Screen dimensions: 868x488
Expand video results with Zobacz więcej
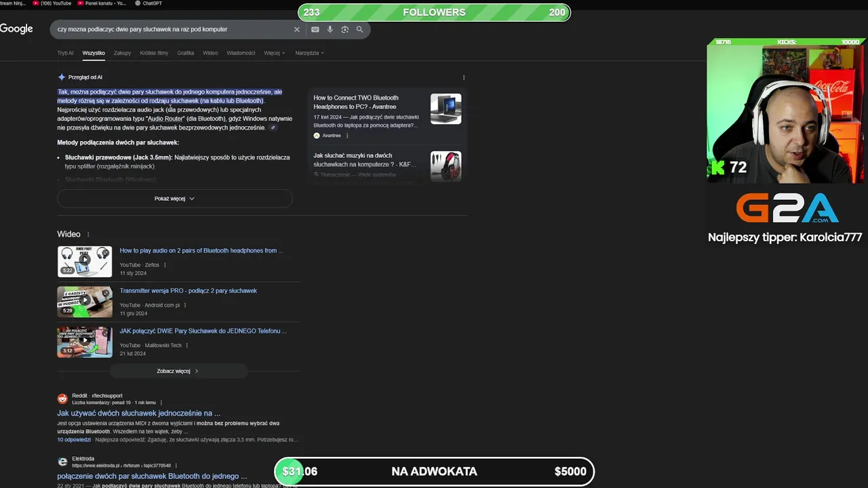[178, 371]
